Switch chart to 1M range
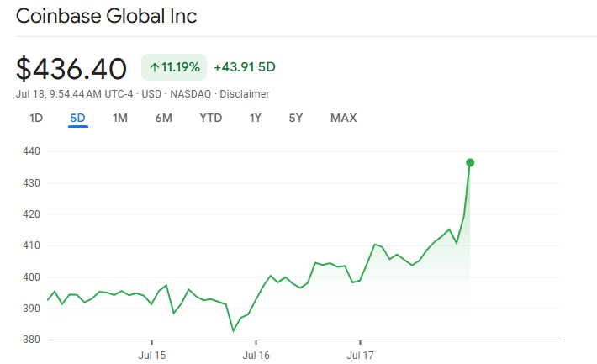Screen dimensions: 597x364 click(x=120, y=118)
